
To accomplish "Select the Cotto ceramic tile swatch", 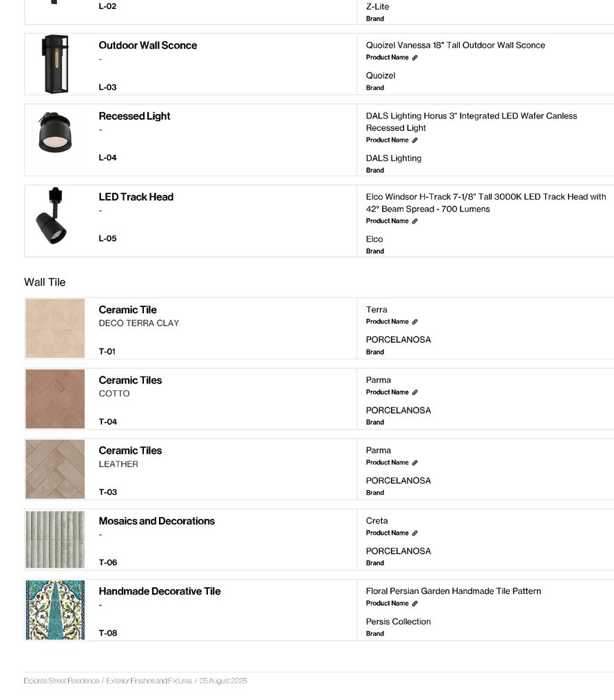I will coord(55,399).
